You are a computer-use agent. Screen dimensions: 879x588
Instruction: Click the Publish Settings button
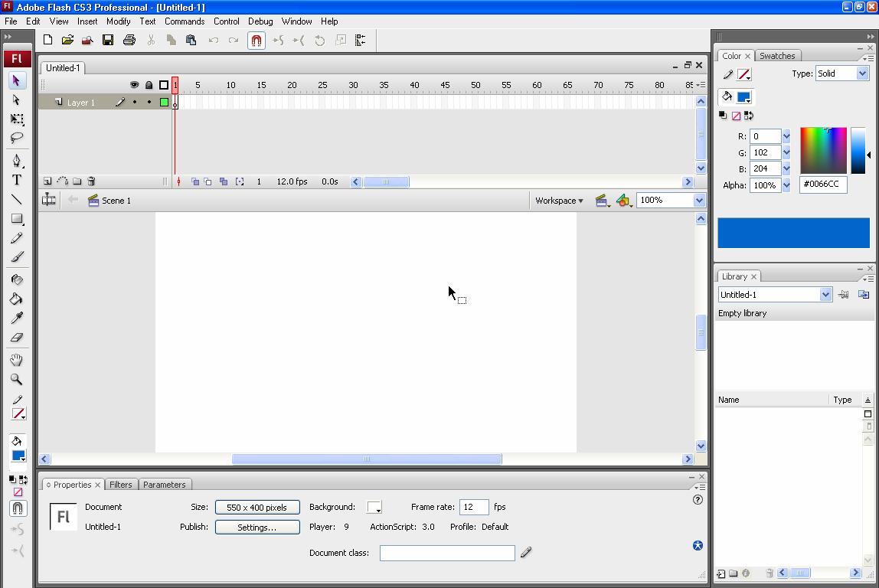click(x=257, y=527)
